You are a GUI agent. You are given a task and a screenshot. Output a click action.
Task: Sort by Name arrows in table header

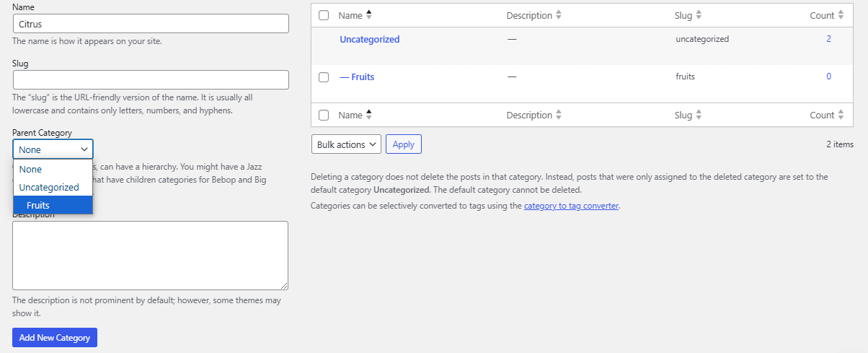tap(369, 15)
